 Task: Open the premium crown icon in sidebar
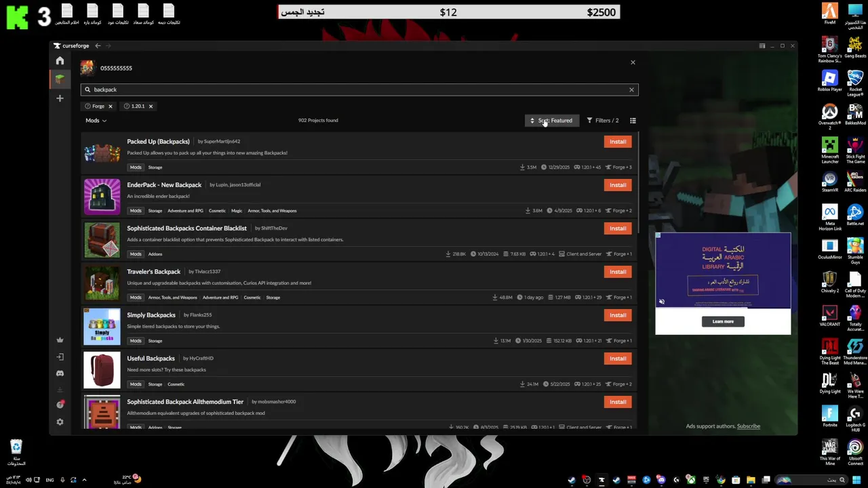(60, 340)
